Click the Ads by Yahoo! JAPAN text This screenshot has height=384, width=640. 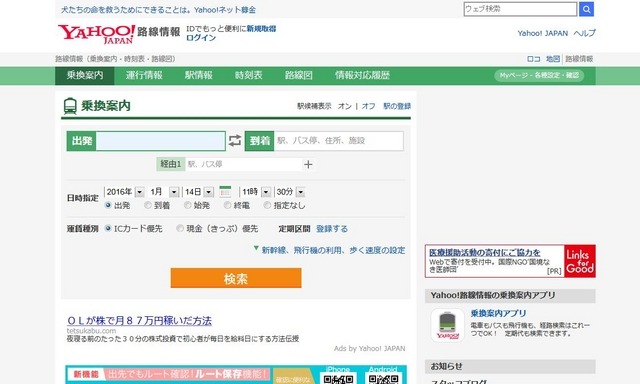pos(369,348)
